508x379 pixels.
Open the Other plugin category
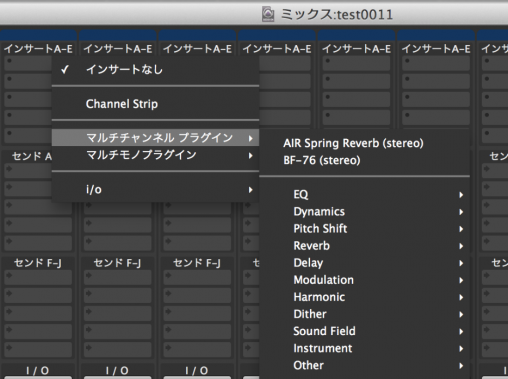pyautogui.click(x=365, y=365)
